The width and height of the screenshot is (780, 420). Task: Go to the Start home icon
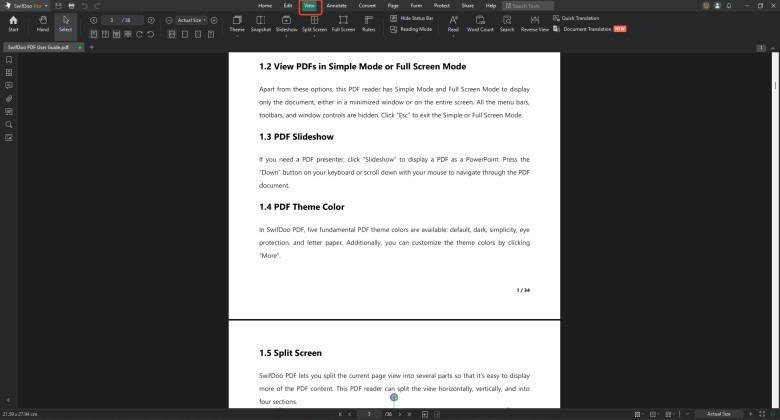pos(13,23)
